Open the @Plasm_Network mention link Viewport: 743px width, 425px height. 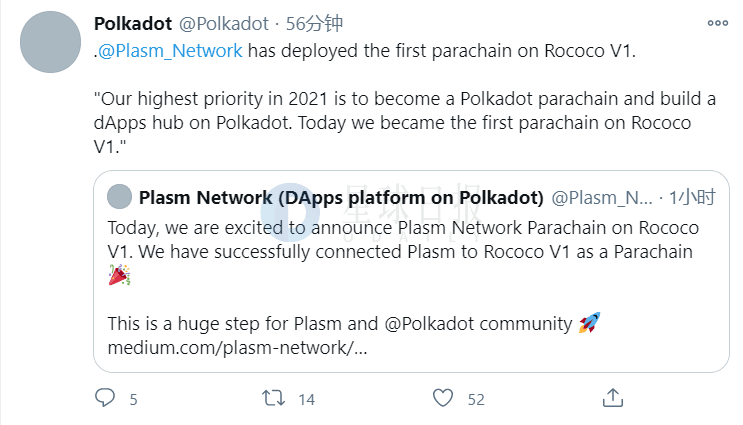170,51
